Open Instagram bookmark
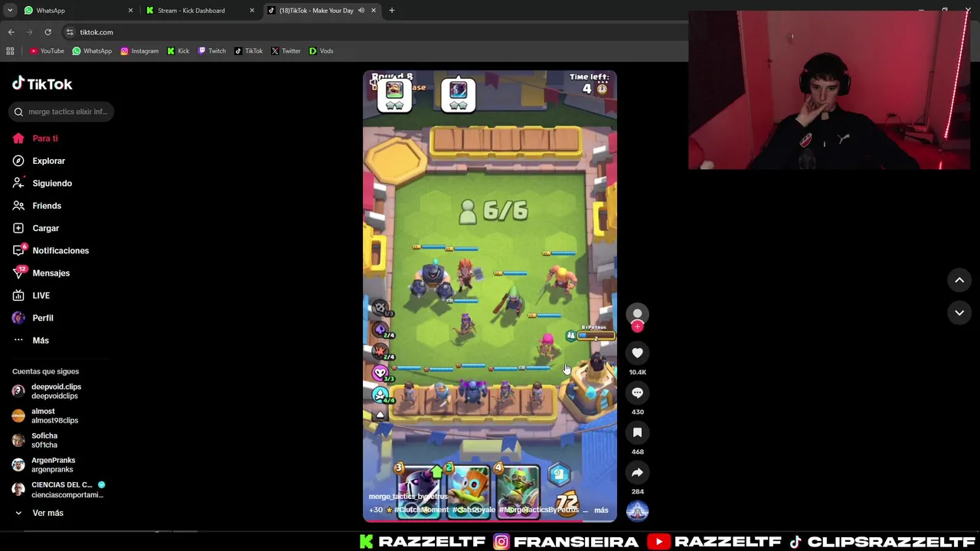 (139, 51)
